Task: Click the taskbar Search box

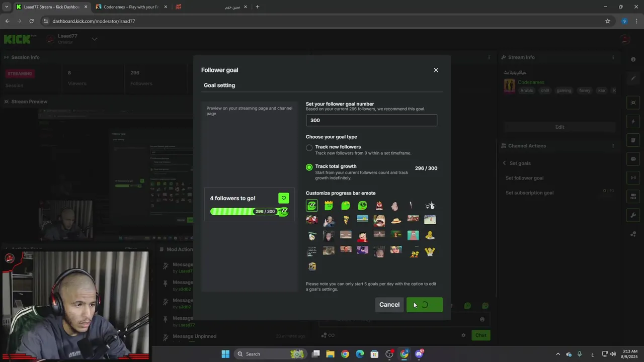Action: click(271, 354)
